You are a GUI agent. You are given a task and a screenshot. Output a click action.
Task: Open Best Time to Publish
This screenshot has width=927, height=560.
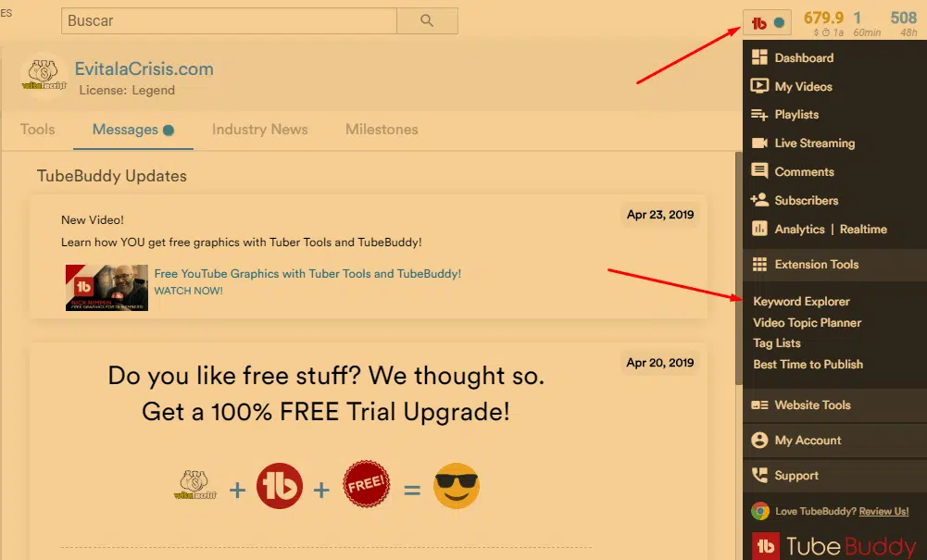pyautogui.click(x=808, y=365)
